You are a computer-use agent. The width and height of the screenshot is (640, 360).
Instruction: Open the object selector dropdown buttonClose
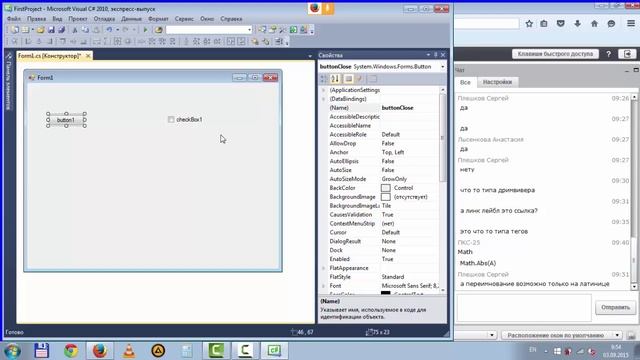click(442, 67)
